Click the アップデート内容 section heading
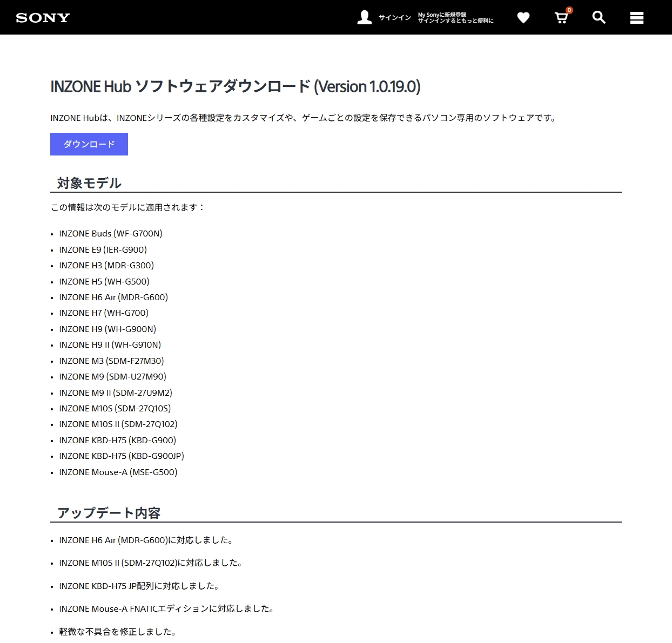Image resolution: width=672 pixels, height=643 pixels. click(109, 513)
